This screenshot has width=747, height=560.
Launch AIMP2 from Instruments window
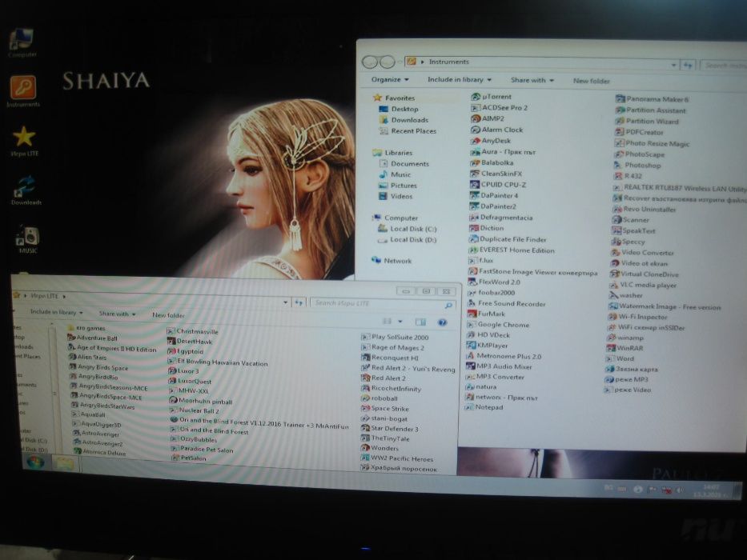[488, 118]
